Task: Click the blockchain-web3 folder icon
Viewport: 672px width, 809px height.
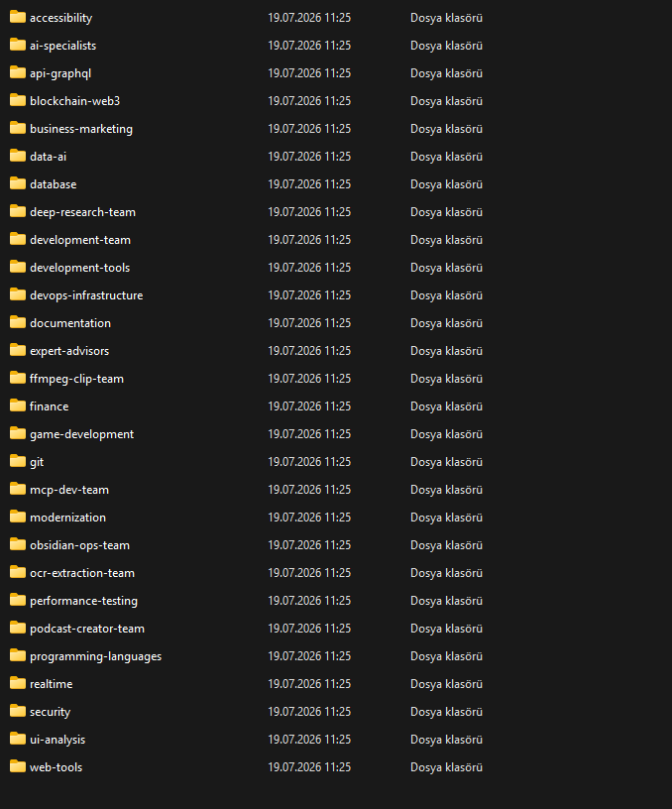Action: pyautogui.click(x=18, y=100)
